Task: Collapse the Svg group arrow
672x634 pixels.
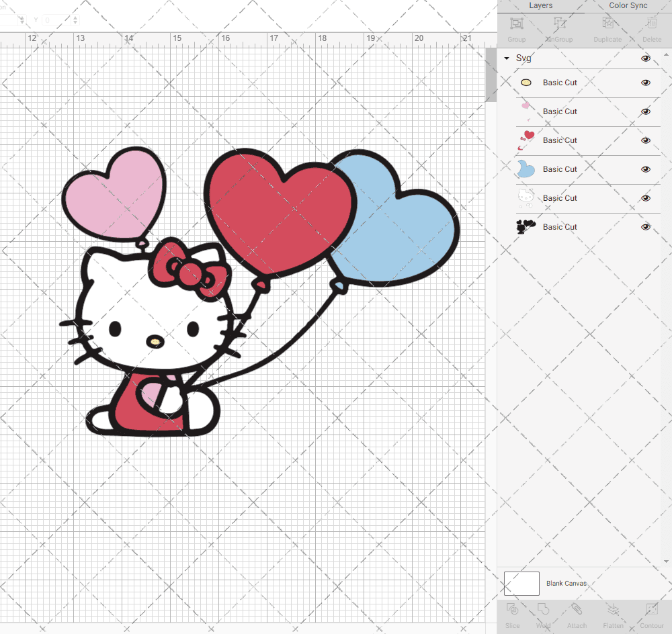Action: [507, 58]
